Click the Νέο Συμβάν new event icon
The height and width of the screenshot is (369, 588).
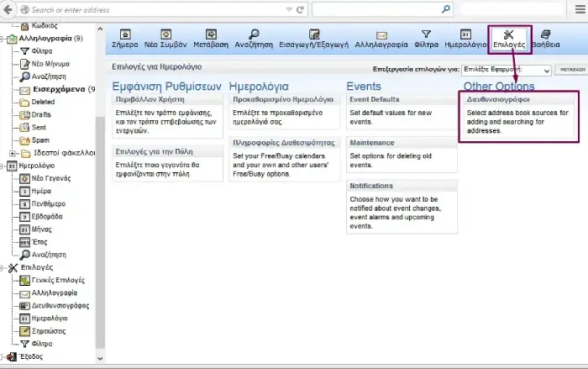click(x=165, y=34)
